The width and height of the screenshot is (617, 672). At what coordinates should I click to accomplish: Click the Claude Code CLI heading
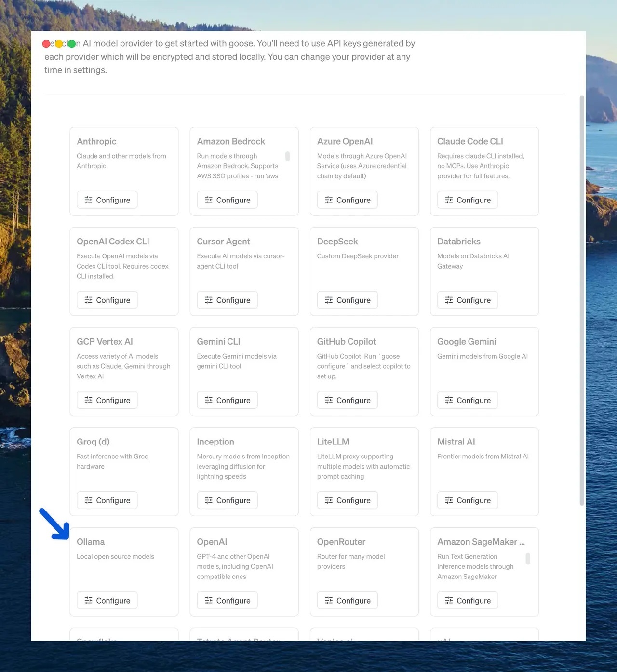click(x=470, y=141)
